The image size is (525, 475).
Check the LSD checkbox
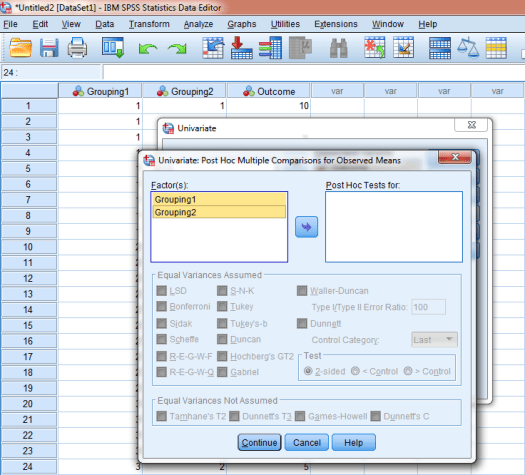(162, 291)
